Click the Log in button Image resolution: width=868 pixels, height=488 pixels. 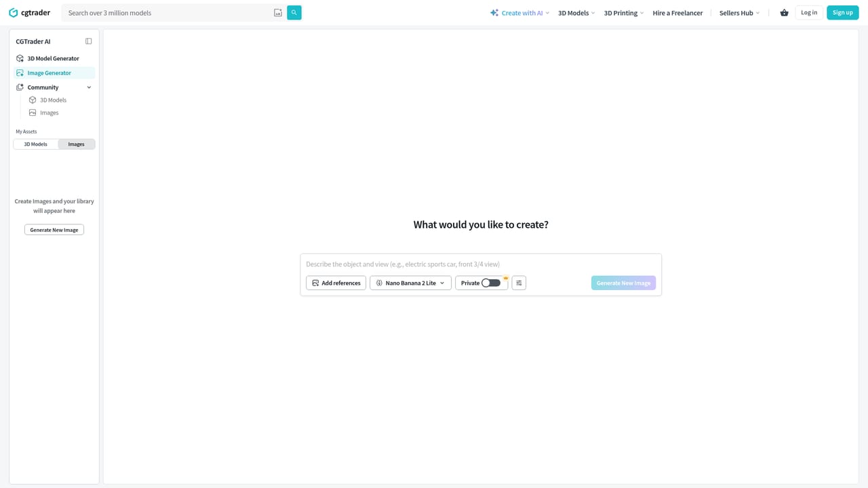(x=809, y=12)
